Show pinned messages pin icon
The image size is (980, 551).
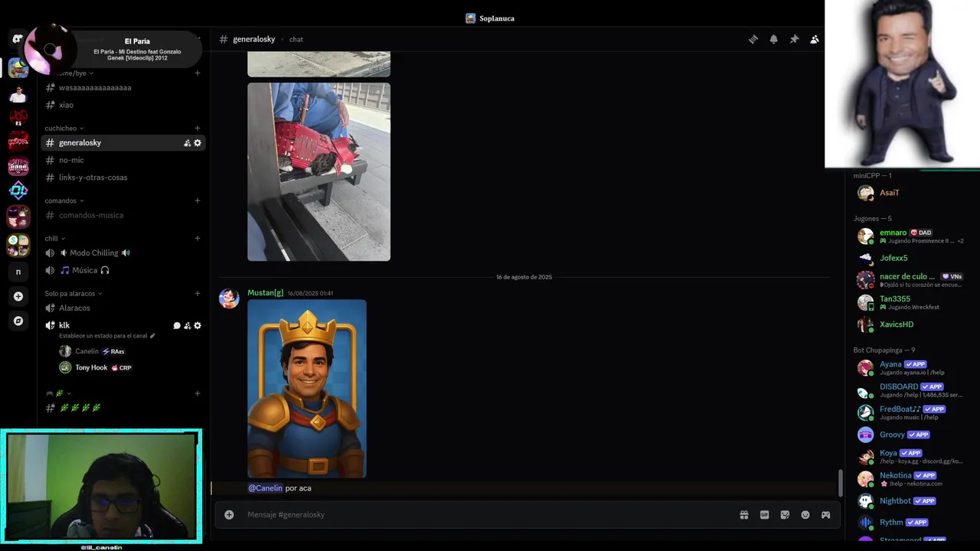point(794,39)
